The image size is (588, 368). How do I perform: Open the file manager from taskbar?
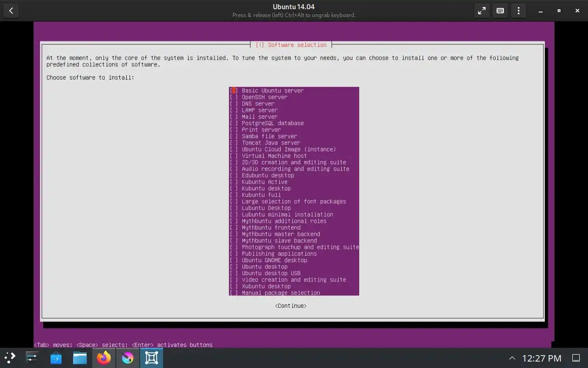80,357
